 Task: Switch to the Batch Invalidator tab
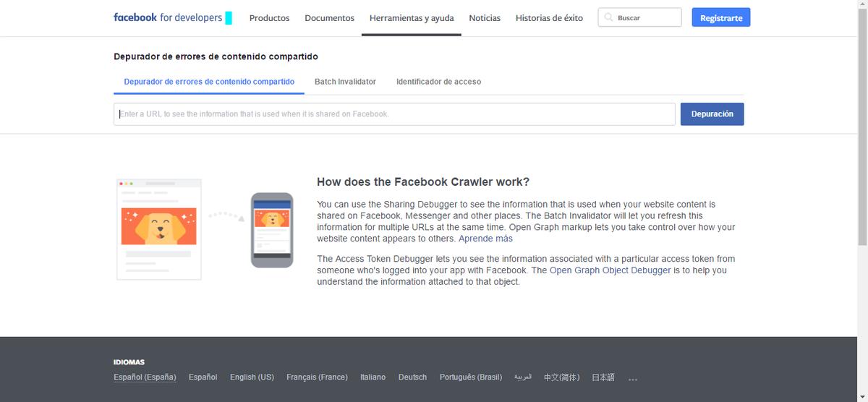pos(345,82)
